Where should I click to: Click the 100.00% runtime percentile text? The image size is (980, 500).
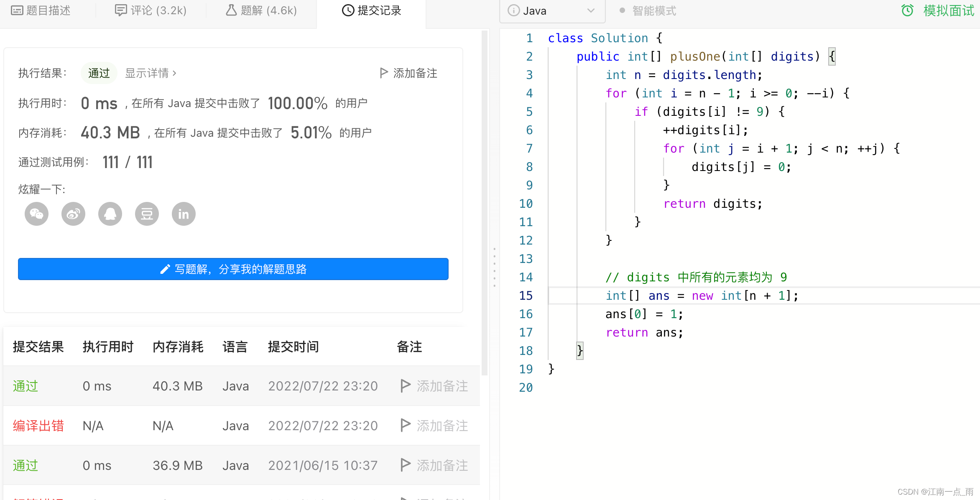tap(298, 103)
